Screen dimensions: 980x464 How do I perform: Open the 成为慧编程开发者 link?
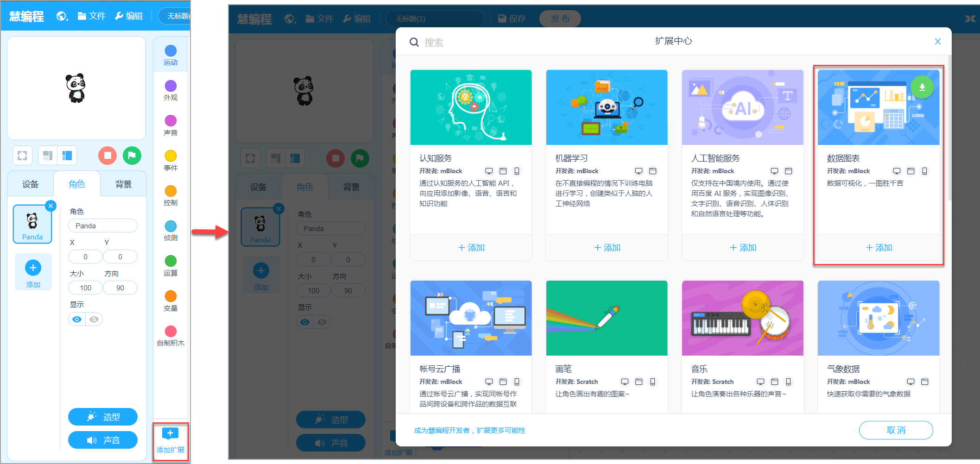[470, 431]
